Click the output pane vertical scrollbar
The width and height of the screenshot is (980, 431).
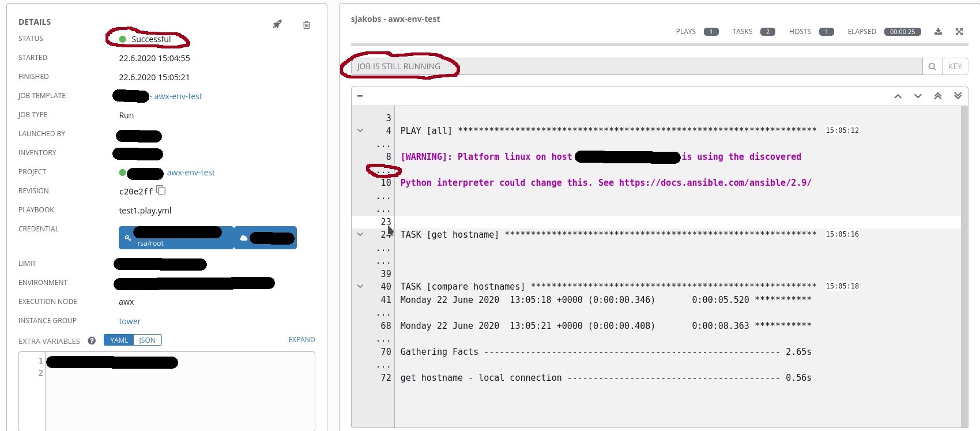pos(964,267)
